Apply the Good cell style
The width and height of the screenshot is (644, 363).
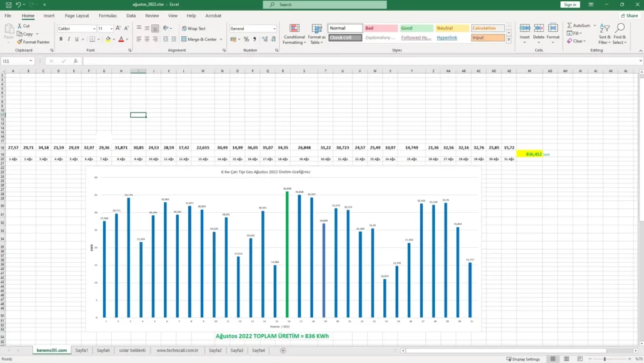click(x=416, y=28)
